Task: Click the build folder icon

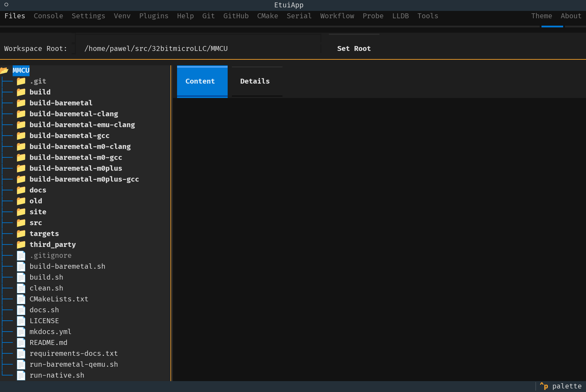Action: [x=21, y=92]
